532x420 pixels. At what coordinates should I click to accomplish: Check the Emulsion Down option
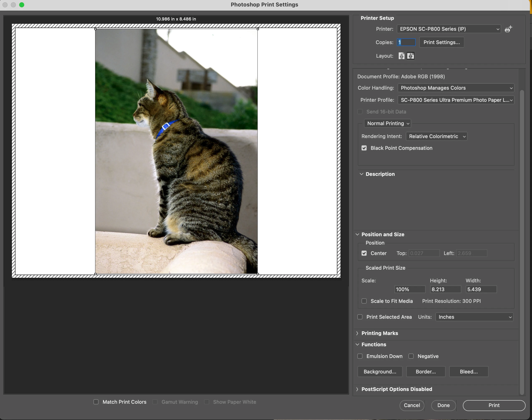click(360, 356)
